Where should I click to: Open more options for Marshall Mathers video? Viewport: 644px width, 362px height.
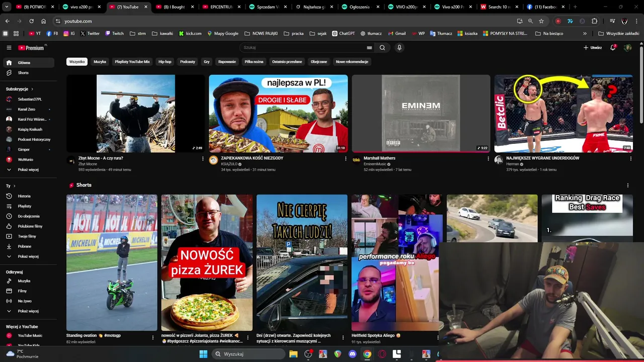[488, 159]
